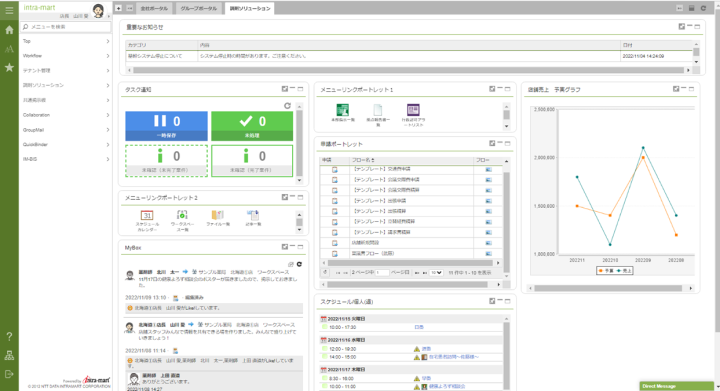Expand the QuickBinder menu item
The image size is (720, 391).
click(66, 145)
